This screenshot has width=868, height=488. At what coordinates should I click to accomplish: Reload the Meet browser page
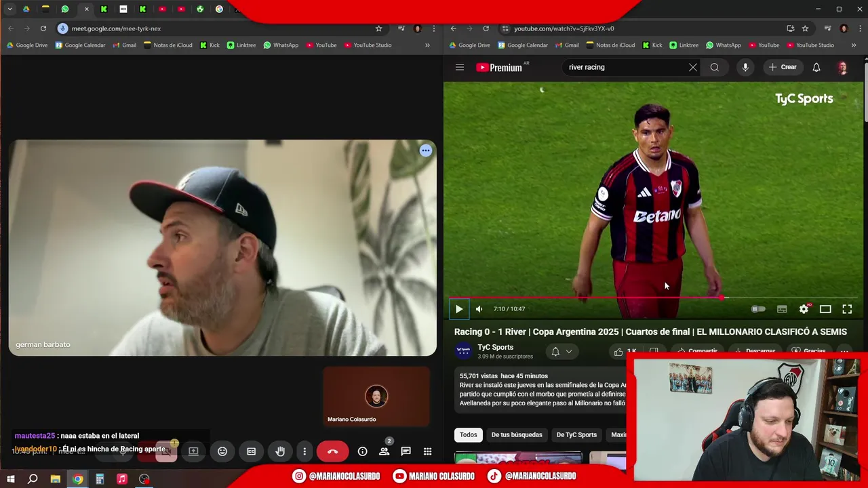point(43,28)
